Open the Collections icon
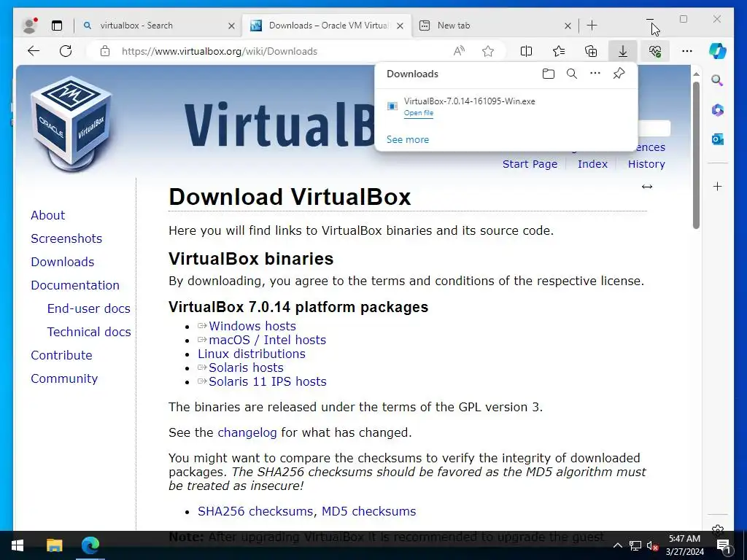 coord(591,51)
